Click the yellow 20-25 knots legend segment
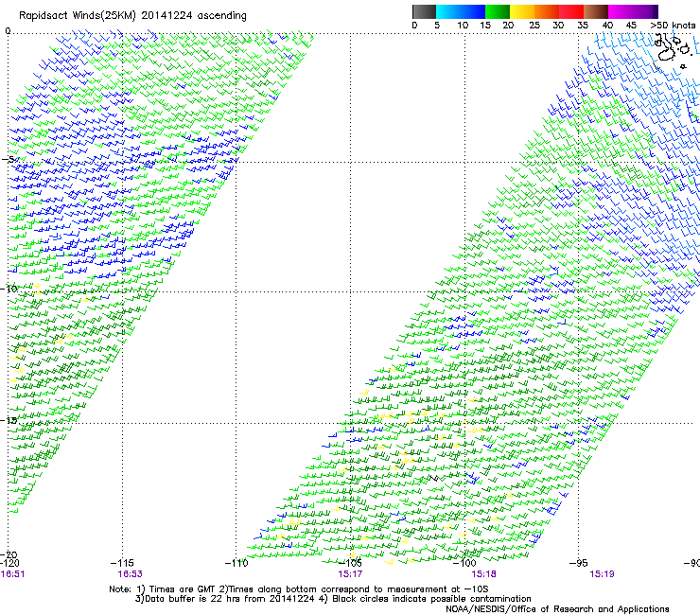 tap(522, 11)
